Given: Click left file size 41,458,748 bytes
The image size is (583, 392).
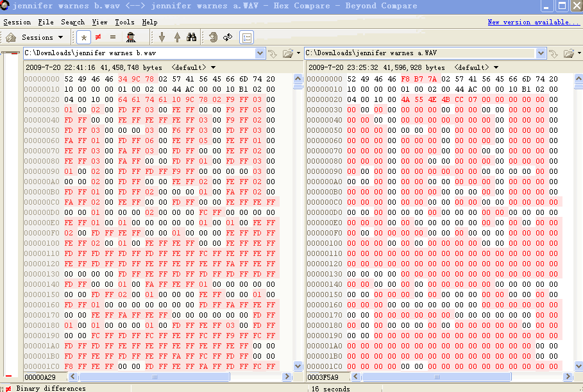Looking at the screenshot, I should coord(131,68).
